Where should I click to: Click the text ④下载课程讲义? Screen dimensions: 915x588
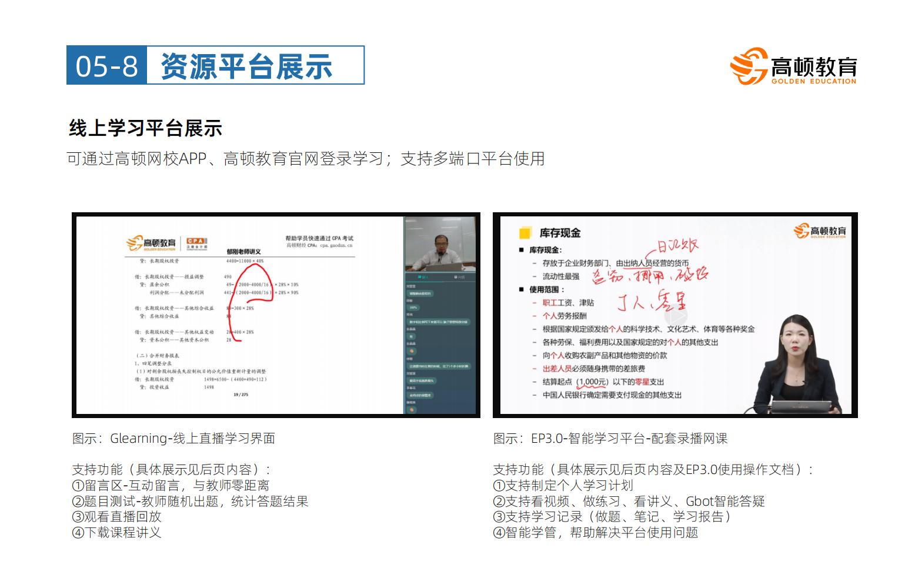116,533
